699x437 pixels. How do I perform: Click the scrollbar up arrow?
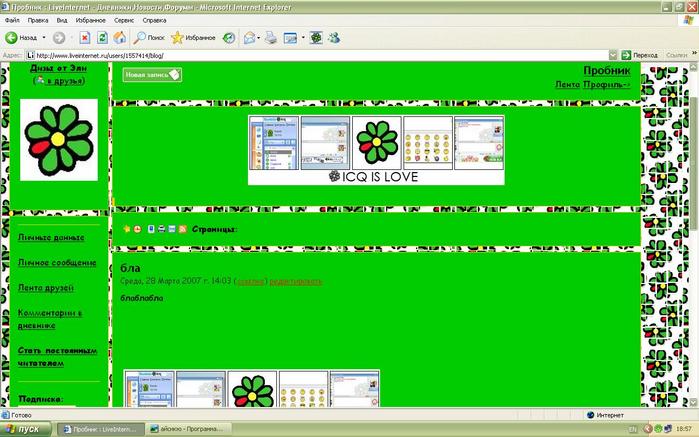[x=694, y=66]
